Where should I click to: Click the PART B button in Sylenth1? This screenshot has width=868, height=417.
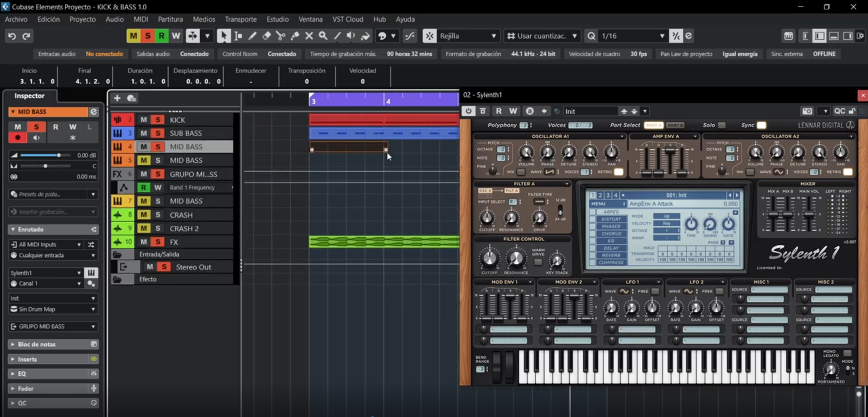674,125
